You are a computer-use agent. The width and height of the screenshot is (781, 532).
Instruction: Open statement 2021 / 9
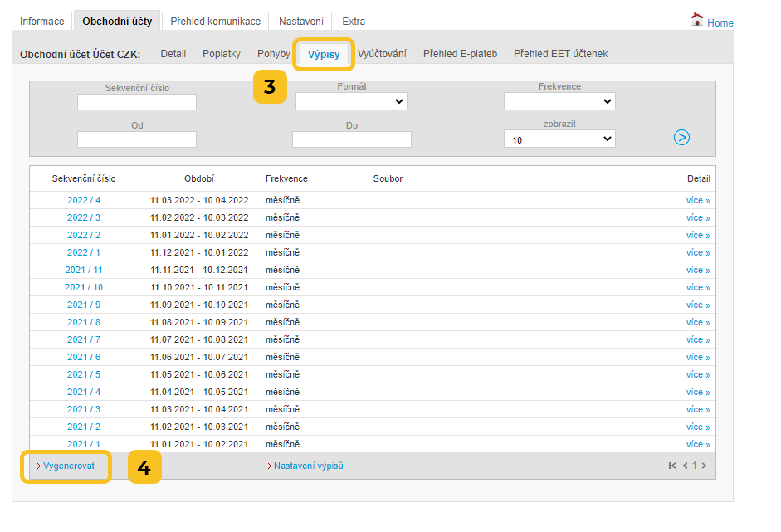pos(84,305)
